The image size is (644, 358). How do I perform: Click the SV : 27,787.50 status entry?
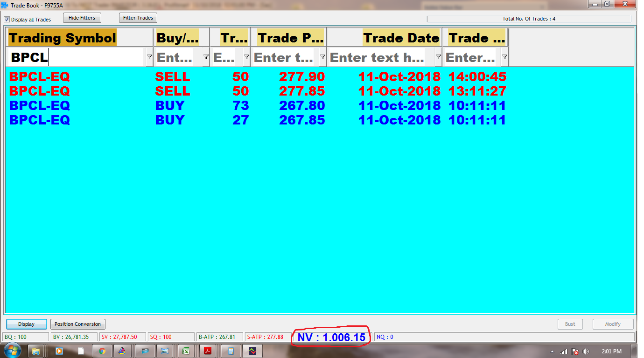click(x=122, y=337)
